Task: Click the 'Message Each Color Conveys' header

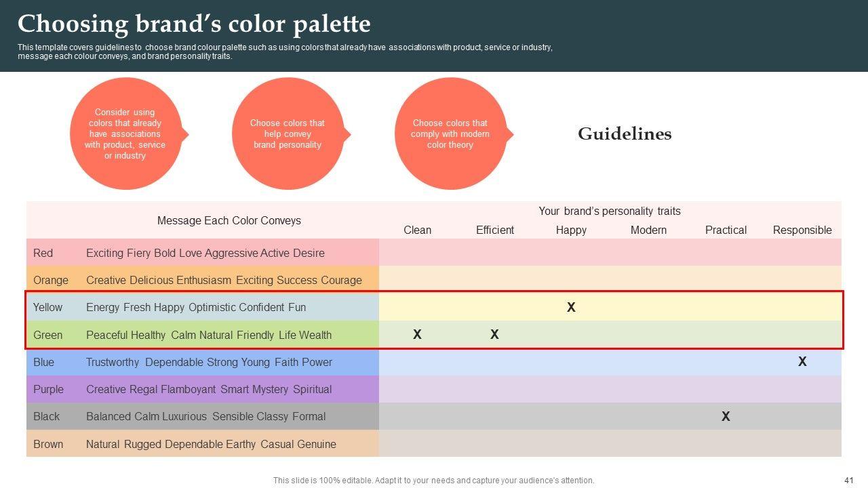Action: click(229, 220)
